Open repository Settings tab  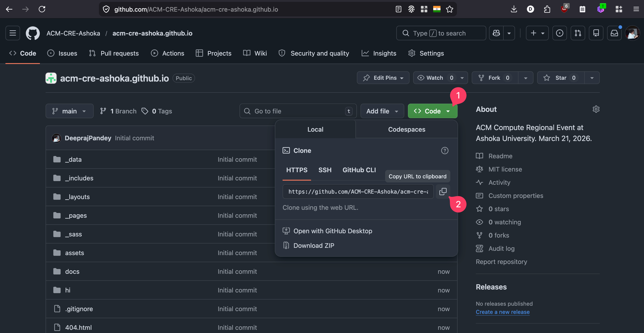tap(426, 53)
